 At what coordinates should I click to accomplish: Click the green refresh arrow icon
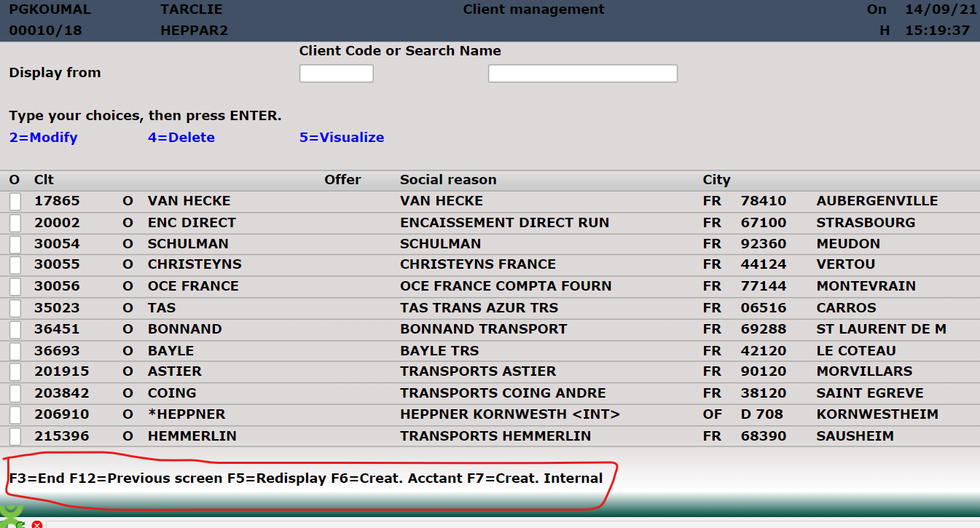(x=20, y=524)
